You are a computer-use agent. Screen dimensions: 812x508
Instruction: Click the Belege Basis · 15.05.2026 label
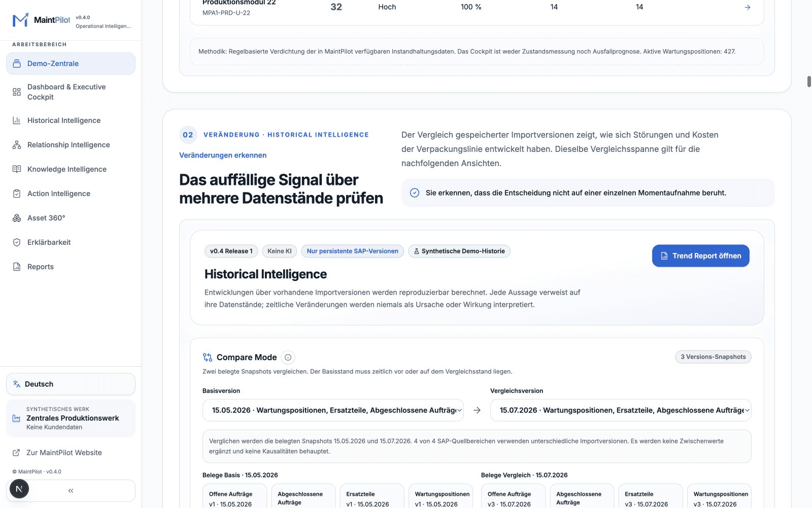coord(240,475)
